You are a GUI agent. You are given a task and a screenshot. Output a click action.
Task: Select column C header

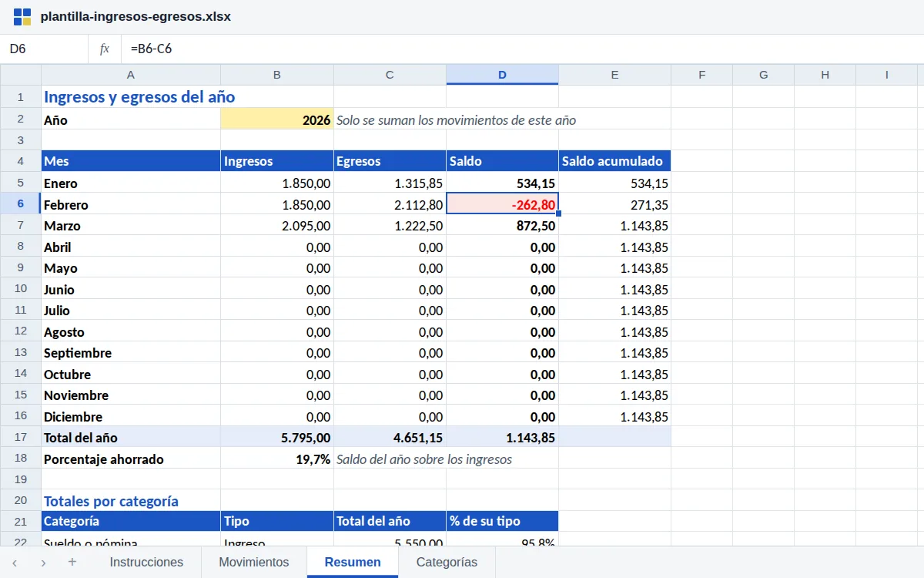pos(390,75)
